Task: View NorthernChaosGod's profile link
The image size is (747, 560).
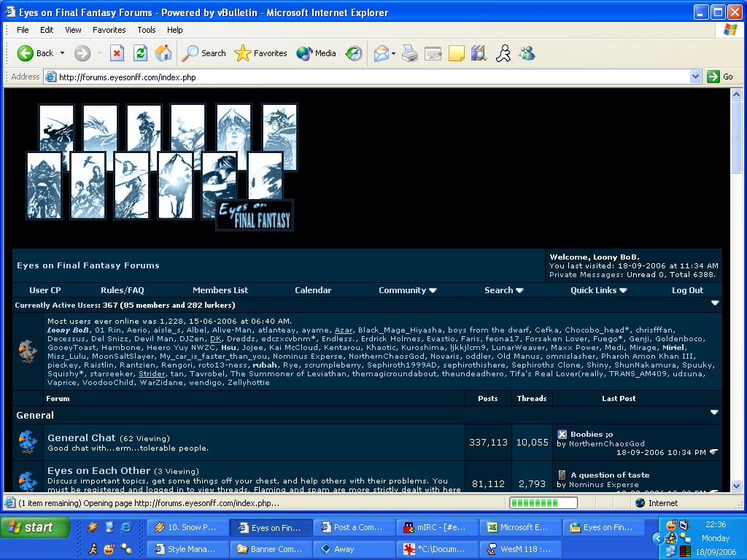Action: (x=606, y=443)
